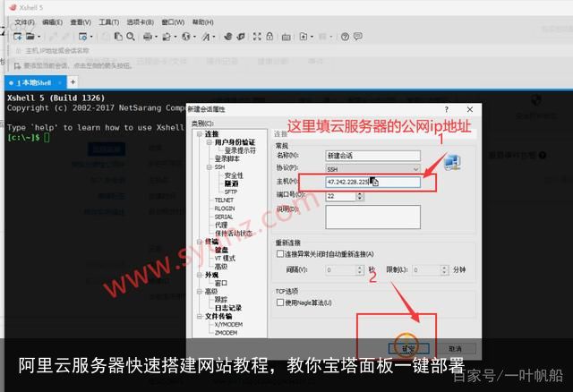Enable 使用Nagle算法 checkbox
Viewport: 573px width, 392px height.
(280, 303)
